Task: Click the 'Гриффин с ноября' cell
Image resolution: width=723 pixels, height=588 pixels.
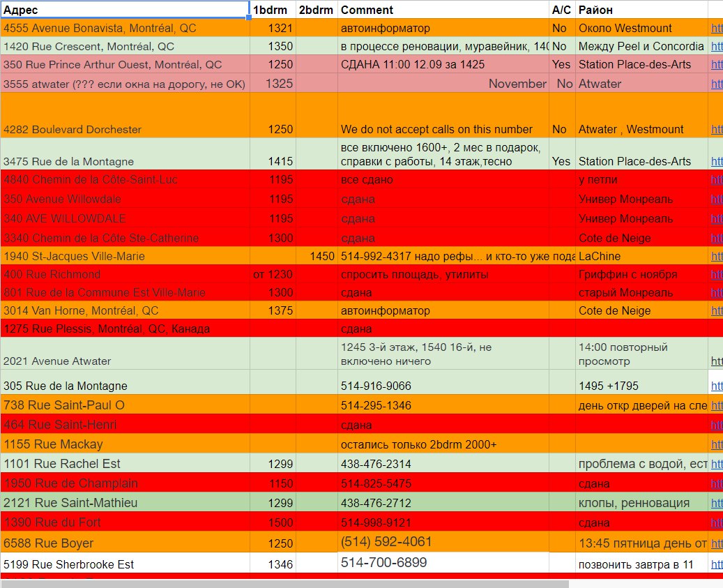Action: click(641, 274)
